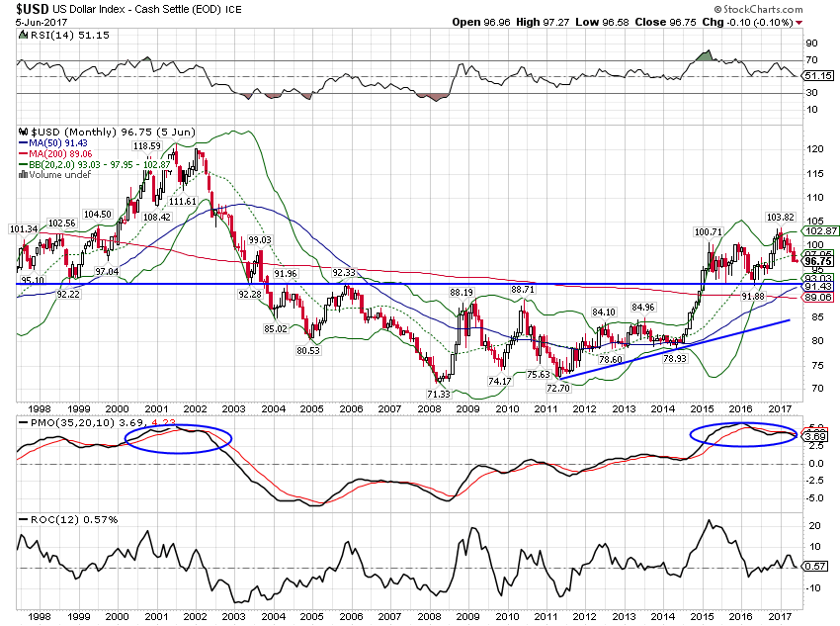This screenshot has width=840, height=626.
Task: Click the "RSI(14) 51.15" panel label
Action: pyautogui.click(x=69, y=36)
